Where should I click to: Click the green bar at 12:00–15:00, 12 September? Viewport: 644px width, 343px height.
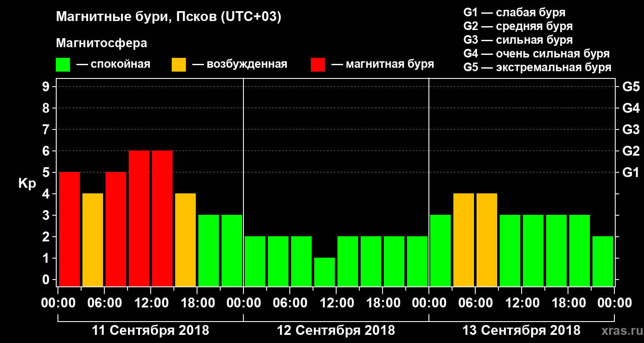coord(348,261)
